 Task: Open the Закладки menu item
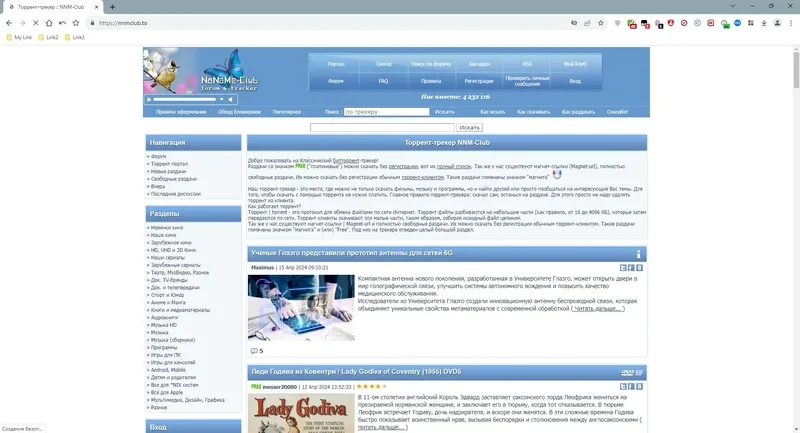point(479,64)
